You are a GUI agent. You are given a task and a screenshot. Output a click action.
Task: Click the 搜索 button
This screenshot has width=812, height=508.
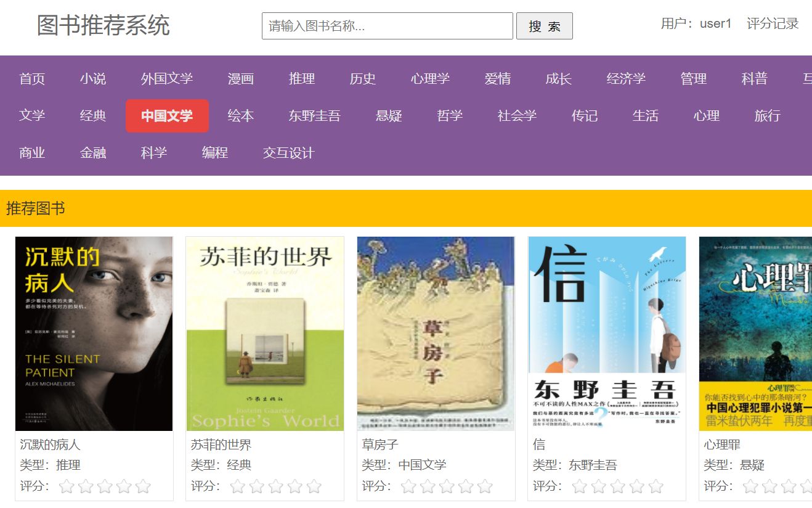[545, 26]
